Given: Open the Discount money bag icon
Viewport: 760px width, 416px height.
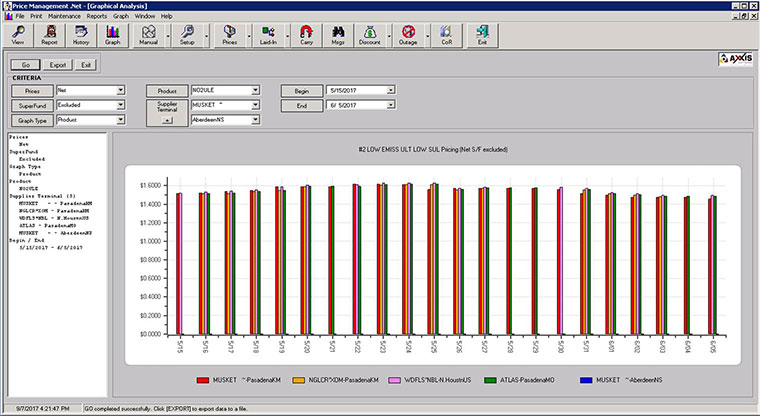Looking at the screenshot, I should click(x=370, y=35).
